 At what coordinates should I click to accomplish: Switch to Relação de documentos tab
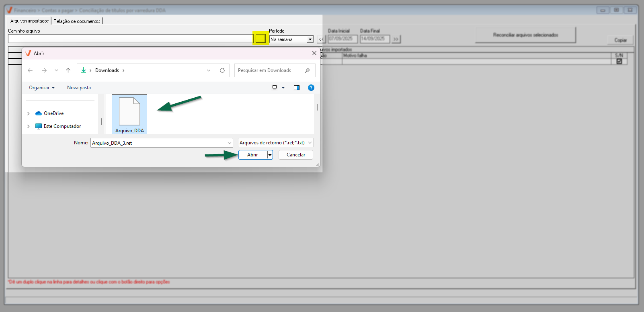[77, 21]
